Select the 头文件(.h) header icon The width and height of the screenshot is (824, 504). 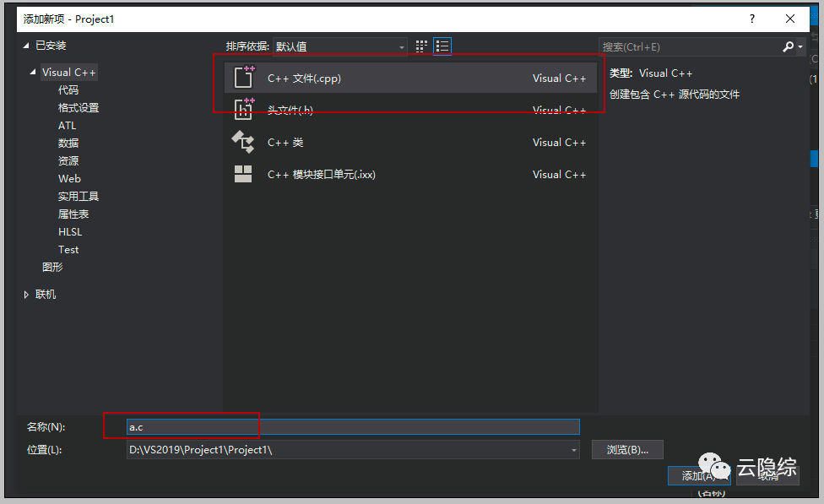(x=244, y=109)
